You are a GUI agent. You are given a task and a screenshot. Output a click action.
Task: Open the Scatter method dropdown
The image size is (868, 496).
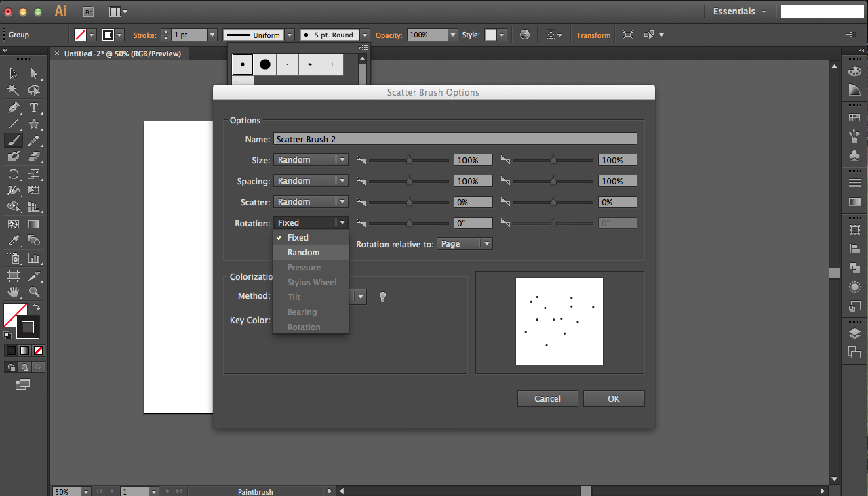[311, 202]
